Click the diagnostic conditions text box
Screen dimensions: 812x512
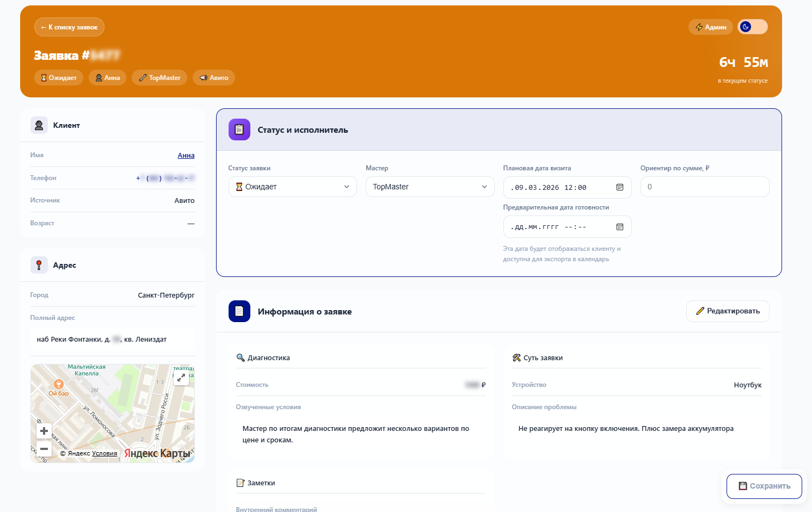361,434
